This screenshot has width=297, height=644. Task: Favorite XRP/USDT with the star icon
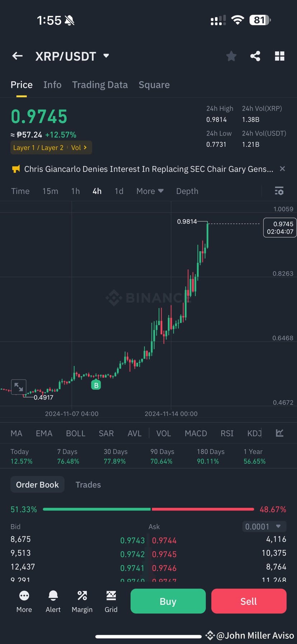pos(231,56)
